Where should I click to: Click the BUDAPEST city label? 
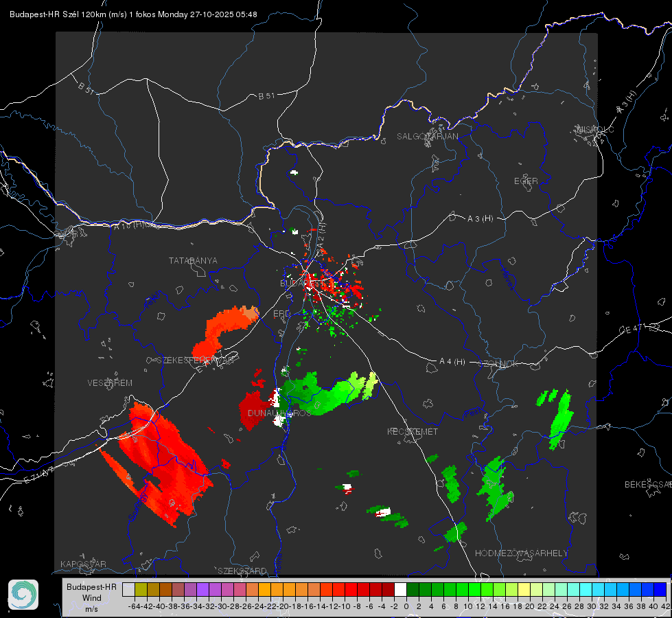click(x=303, y=284)
